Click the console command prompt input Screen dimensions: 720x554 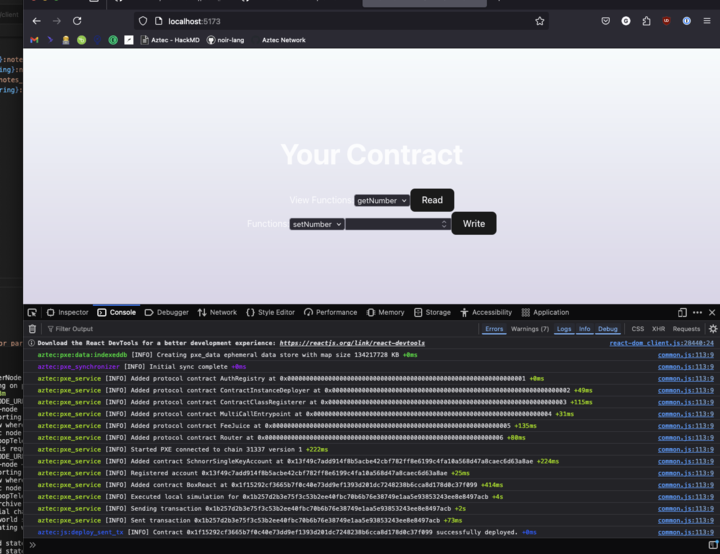pos(372,545)
